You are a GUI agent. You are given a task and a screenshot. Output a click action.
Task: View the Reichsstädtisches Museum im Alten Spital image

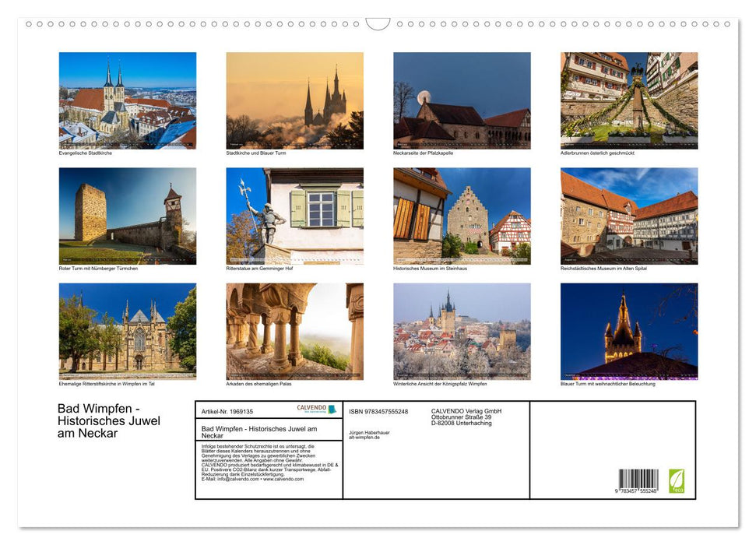tap(628, 215)
